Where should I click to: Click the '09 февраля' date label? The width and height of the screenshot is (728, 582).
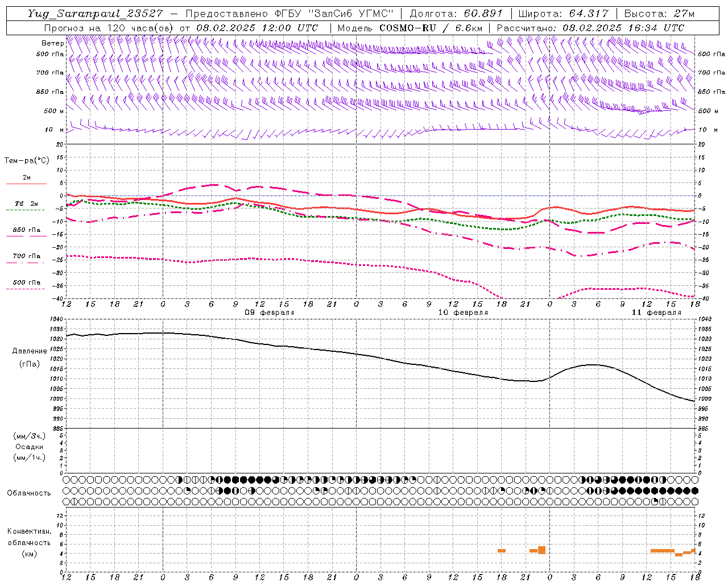(x=270, y=313)
